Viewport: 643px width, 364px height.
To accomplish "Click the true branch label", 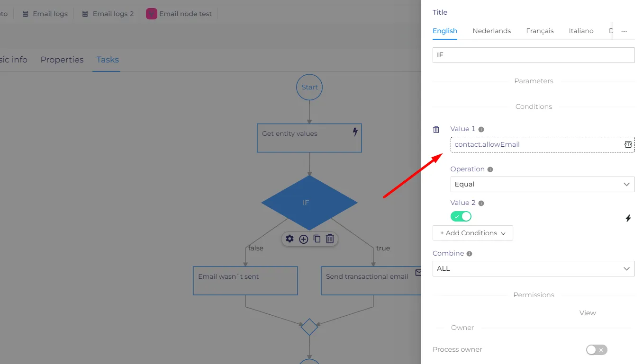I will (x=383, y=248).
